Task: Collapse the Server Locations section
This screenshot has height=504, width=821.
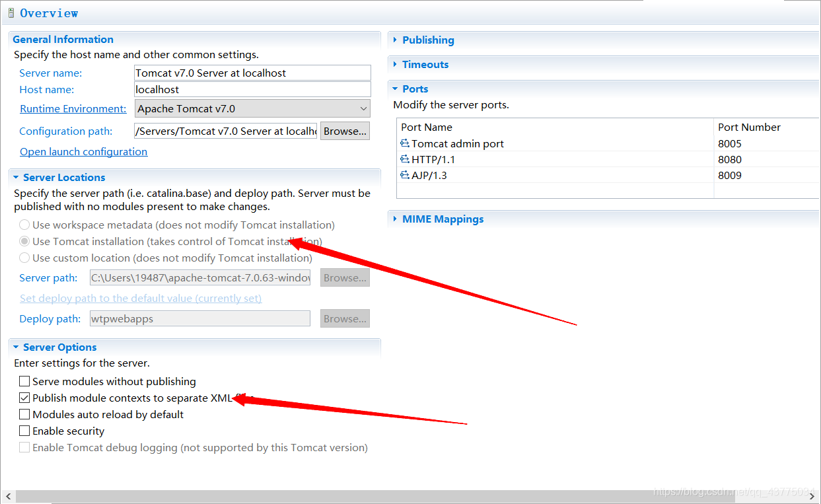Action: click(16, 177)
